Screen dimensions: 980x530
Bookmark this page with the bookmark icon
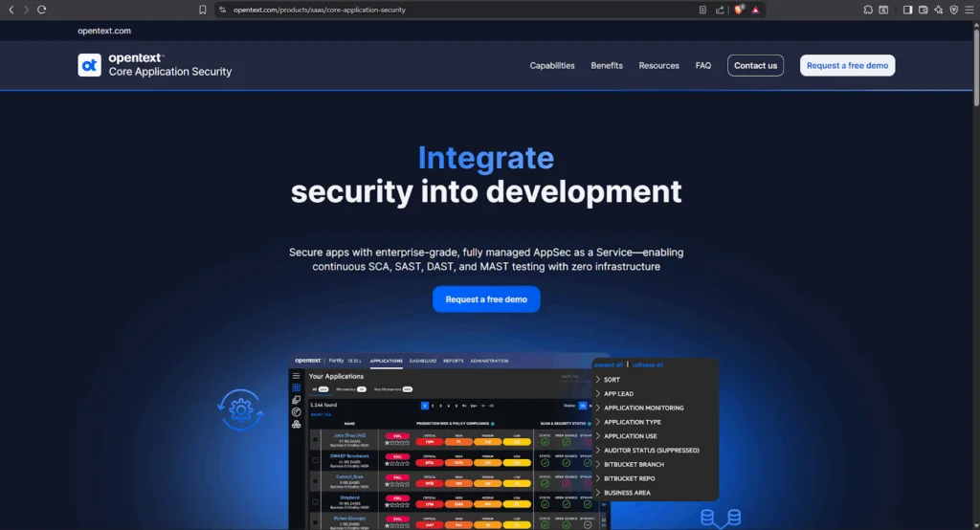[203, 10]
